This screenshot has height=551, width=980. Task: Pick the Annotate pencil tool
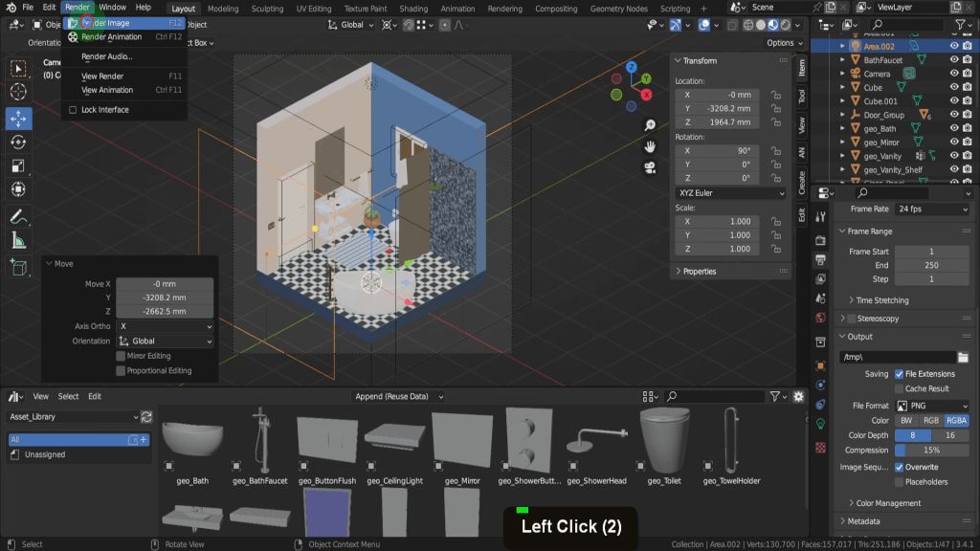coord(18,217)
